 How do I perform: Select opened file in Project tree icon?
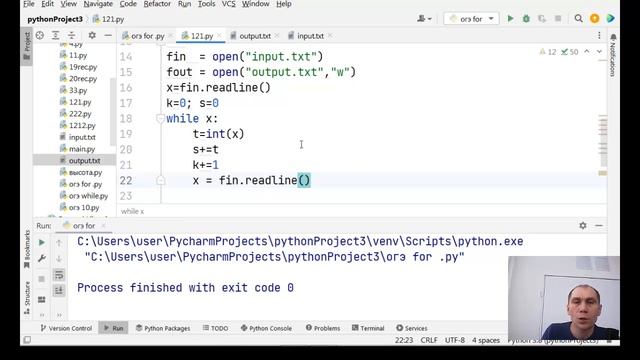coord(40,36)
